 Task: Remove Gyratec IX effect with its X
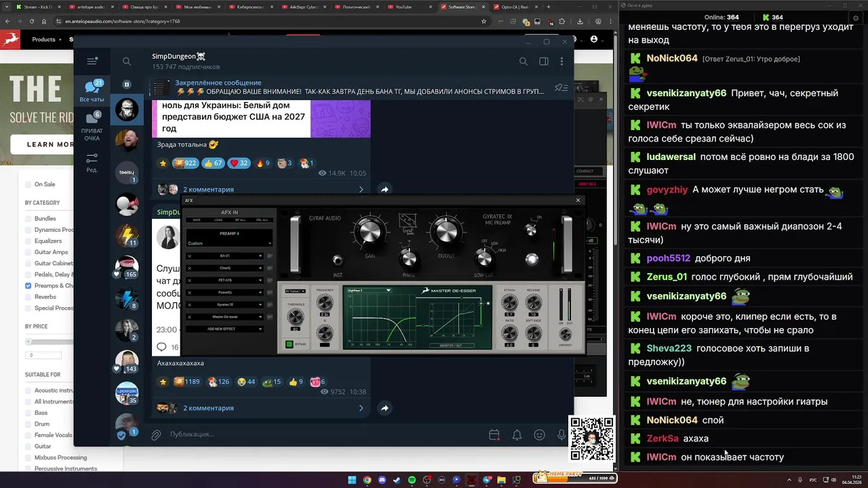189,304
